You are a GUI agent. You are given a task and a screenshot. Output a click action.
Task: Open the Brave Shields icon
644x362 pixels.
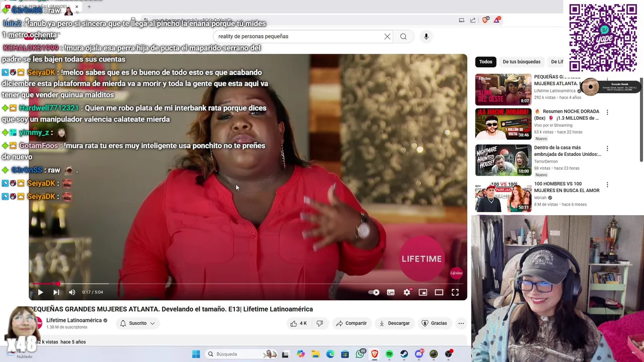[x=485, y=20]
